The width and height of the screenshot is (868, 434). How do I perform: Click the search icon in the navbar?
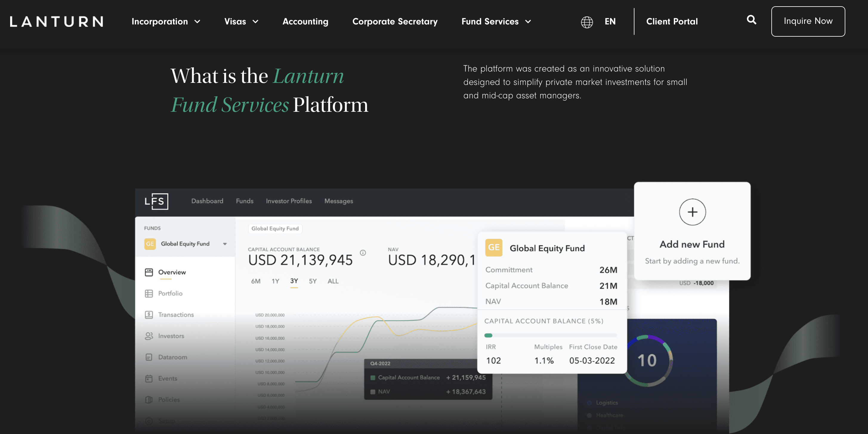752,21
